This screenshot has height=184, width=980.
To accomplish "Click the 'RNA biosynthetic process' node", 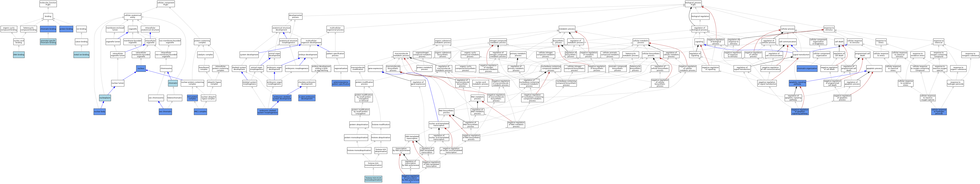I will pos(446,112).
